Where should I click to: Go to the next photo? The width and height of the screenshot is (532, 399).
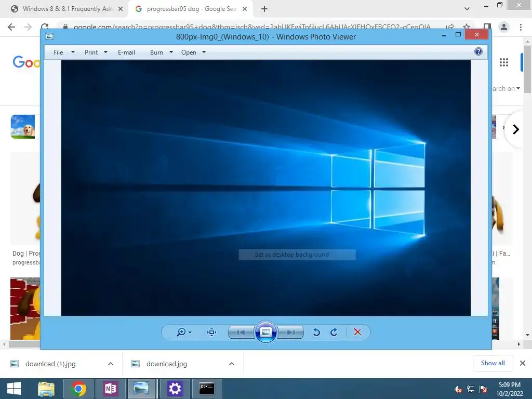[290, 332]
